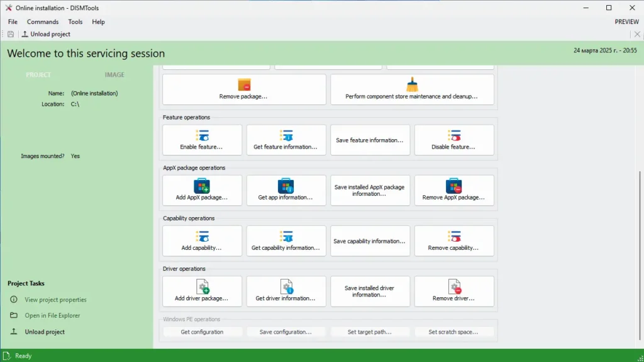Click the Get driver information icon
This screenshot has height=362, width=644.
(287, 286)
